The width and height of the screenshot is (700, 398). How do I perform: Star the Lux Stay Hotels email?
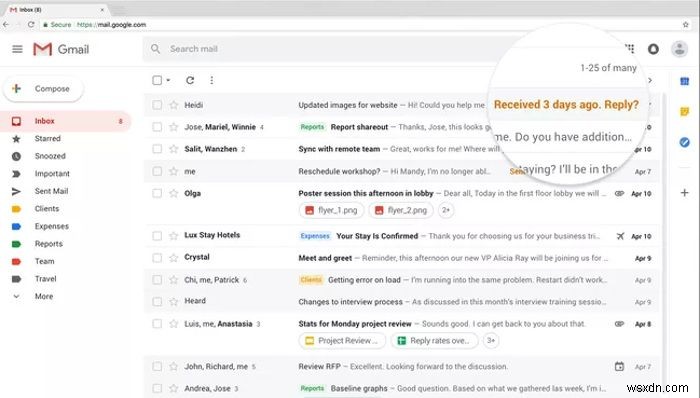[174, 236]
